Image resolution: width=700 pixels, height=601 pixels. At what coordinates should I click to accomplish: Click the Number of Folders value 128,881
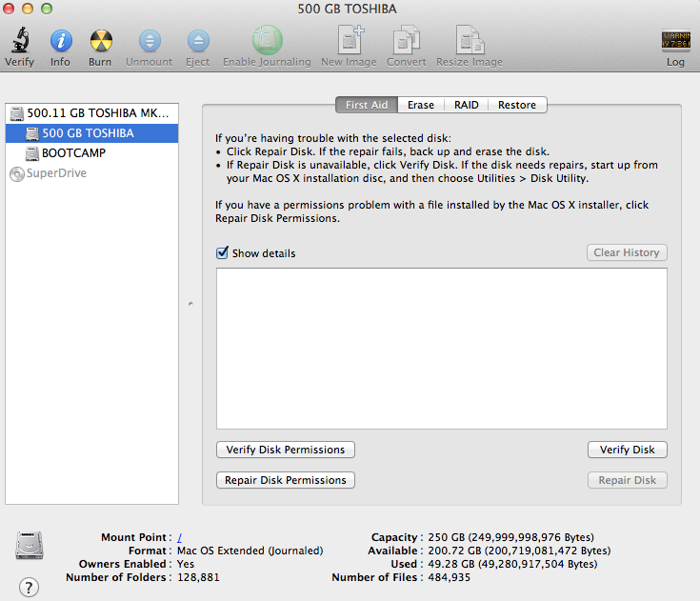pyautogui.click(x=198, y=577)
